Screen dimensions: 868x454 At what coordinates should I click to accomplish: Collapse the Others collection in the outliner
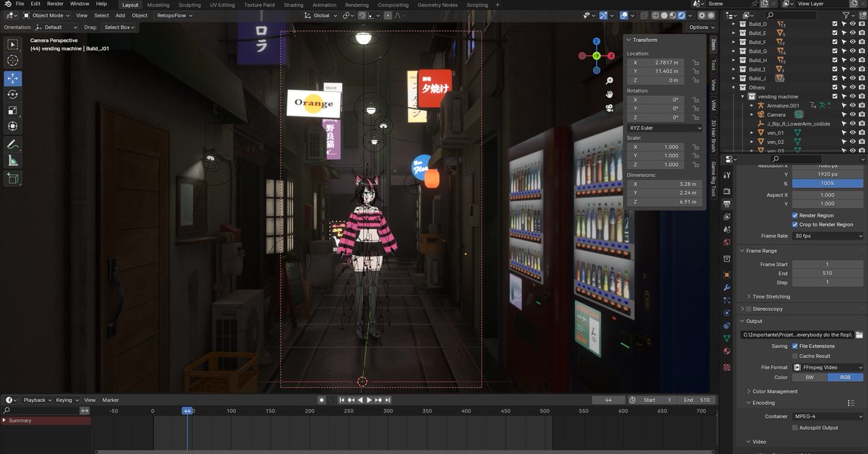[733, 87]
